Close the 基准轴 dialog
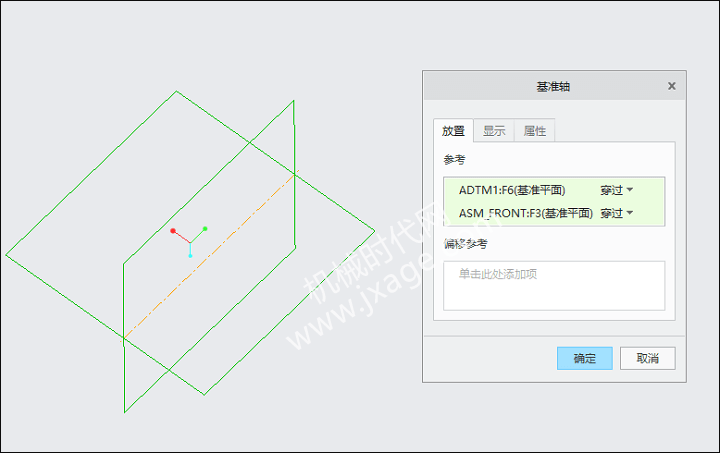Screen dimensions: 720x453 click(671, 86)
